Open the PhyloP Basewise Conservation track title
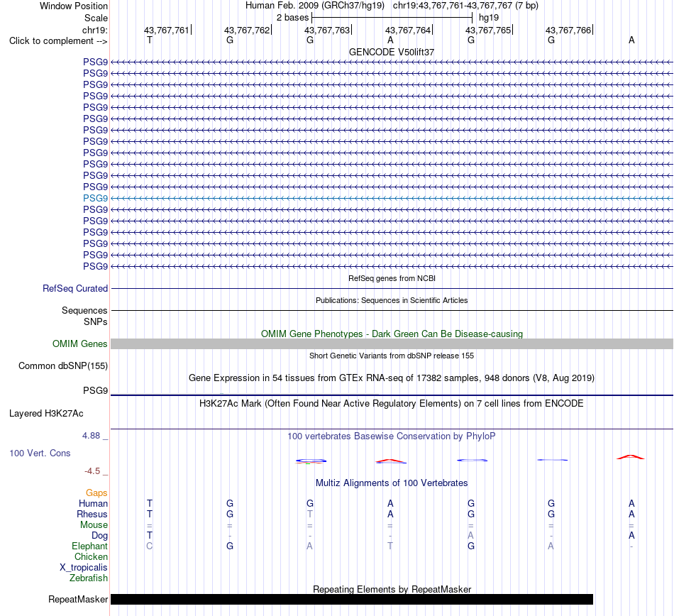 (392, 436)
